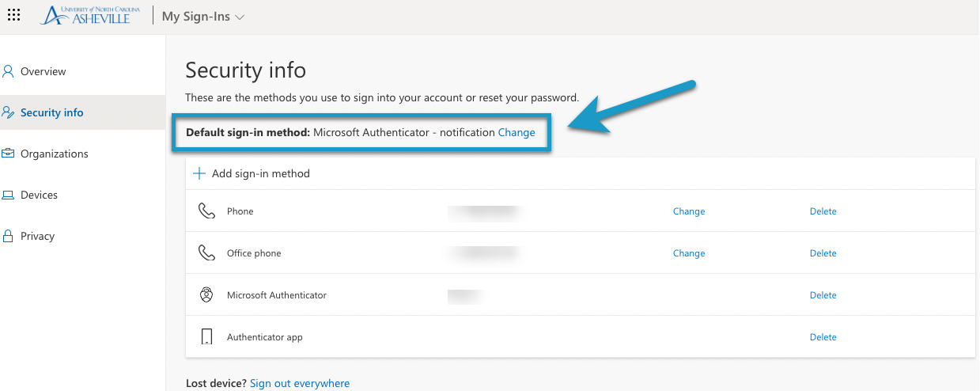Image resolution: width=980 pixels, height=391 pixels.
Task: Delete the Phone sign-in method
Action: [x=823, y=211]
